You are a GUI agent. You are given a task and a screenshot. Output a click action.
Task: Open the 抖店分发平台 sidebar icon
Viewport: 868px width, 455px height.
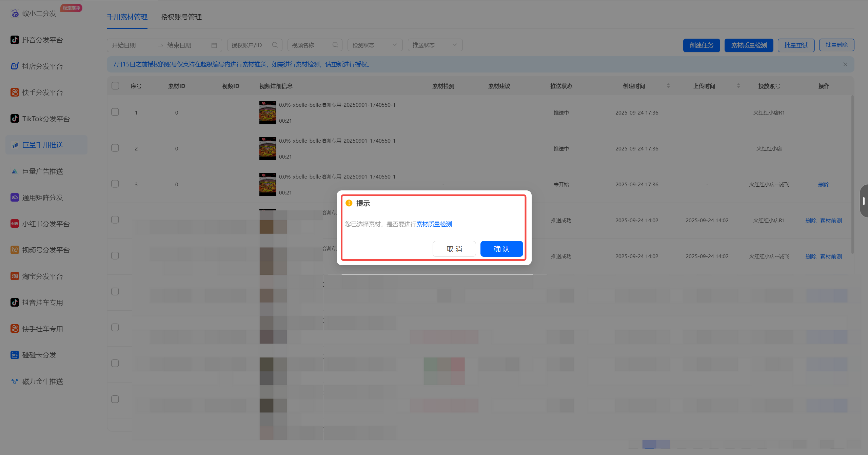pyautogui.click(x=15, y=66)
